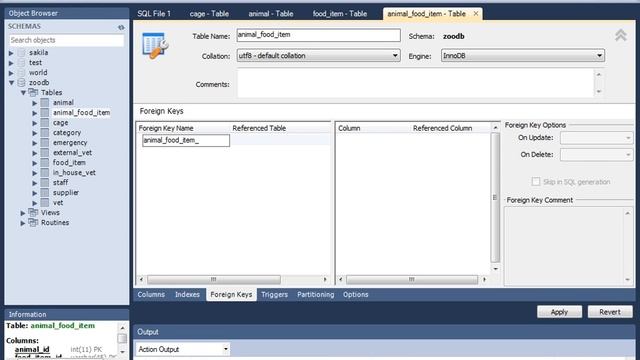640x360 pixels.
Task: Click the sakila database icon
Action: point(22,53)
